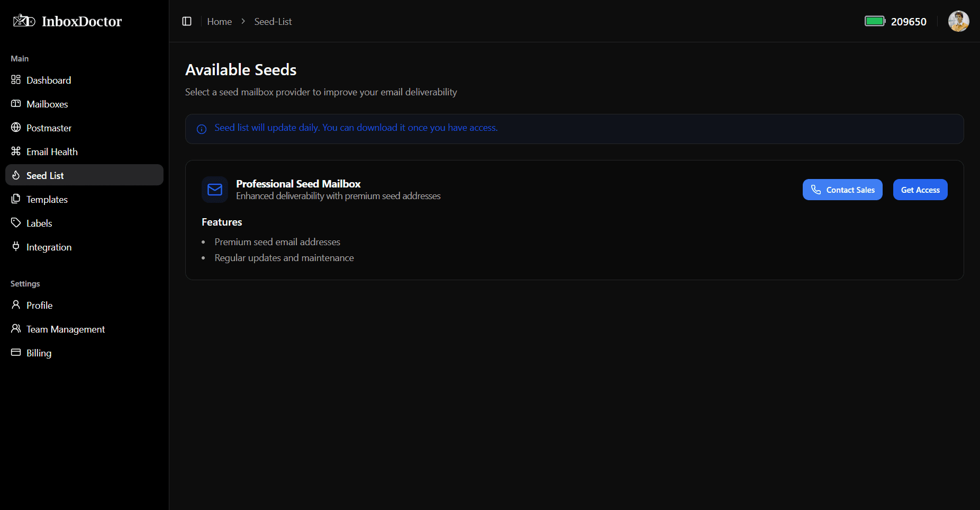Click the Billing card icon
The width and height of the screenshot is (980, 510).
(16, 352)
